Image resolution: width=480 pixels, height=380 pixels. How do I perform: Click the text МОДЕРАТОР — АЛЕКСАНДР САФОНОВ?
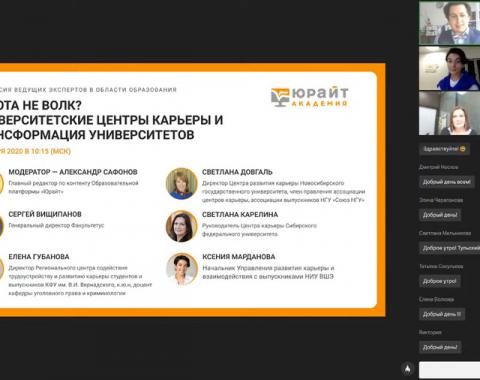pyautogui.click(x=73, y=172)
